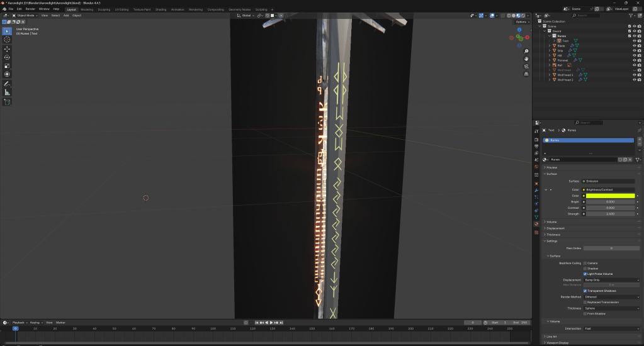Pick the Annotate tool
The width and height of the screenshot is (644, 346).
pos(8,84)
